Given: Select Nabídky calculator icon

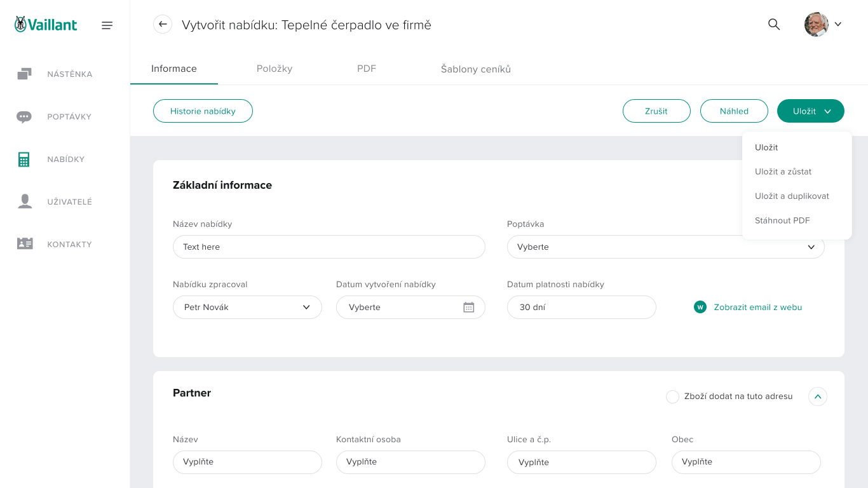Looking at the screenshot, I should point(24,159).
